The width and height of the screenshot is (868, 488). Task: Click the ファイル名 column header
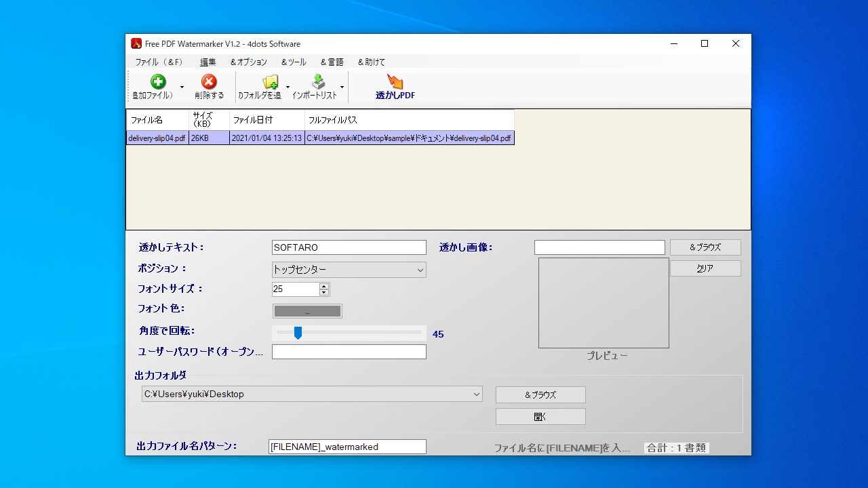[157, 120]
